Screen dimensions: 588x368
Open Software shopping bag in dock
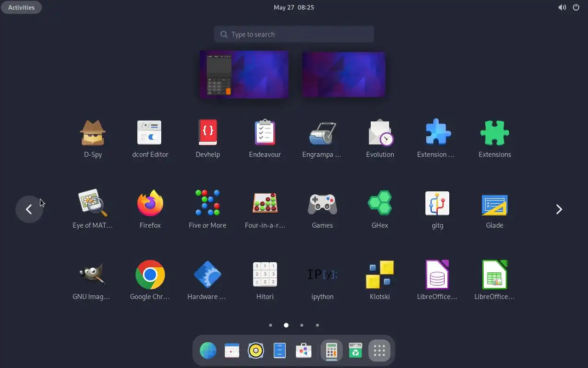click(304, 351)
